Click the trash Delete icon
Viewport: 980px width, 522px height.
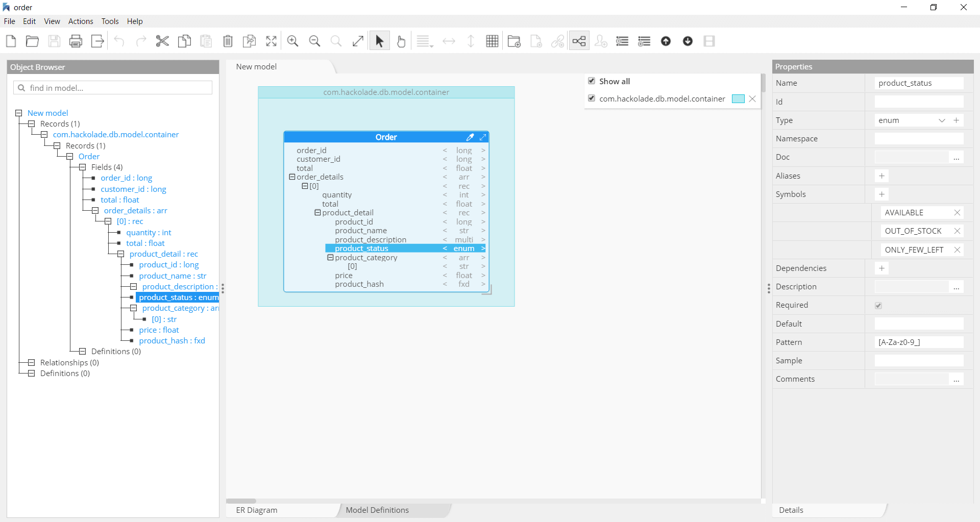[x=228, y=41]
